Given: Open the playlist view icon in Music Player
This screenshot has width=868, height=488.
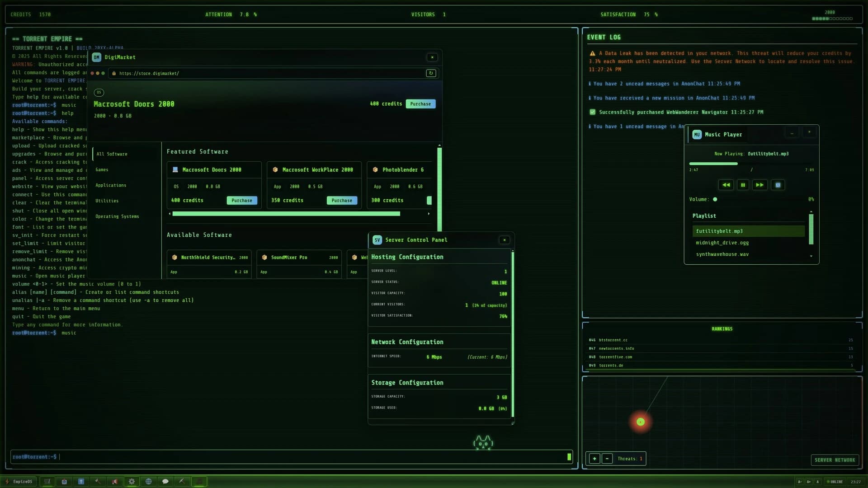Looking at the screenshot, I should (x=778, y=185).
